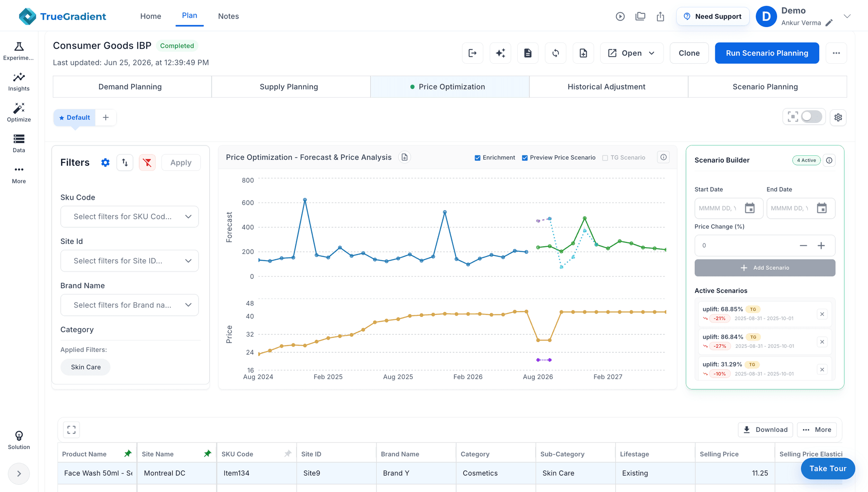The image size is (868, 492).
Task: Click the AI sparkle icon button
Action: (x=500, y=53)
